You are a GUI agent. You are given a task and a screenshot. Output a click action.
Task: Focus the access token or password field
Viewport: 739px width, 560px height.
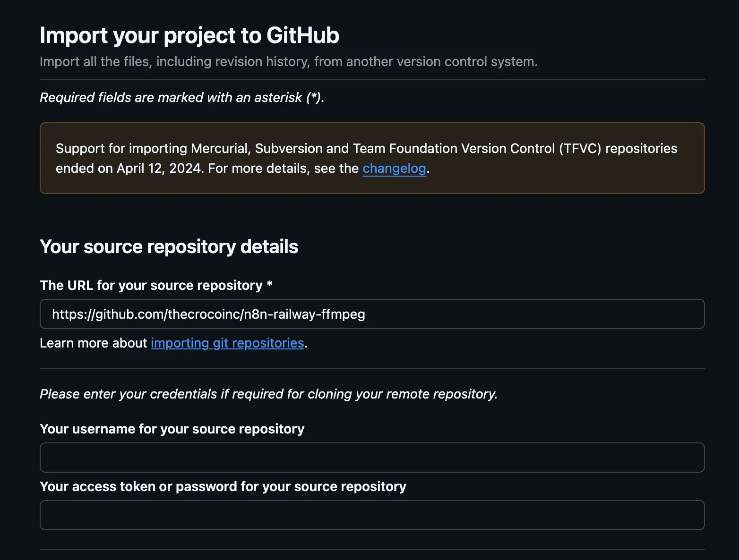click(372, 515)
